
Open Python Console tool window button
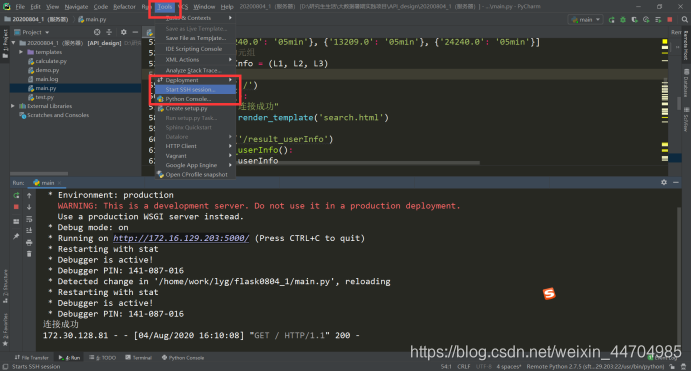click(183, 358)
